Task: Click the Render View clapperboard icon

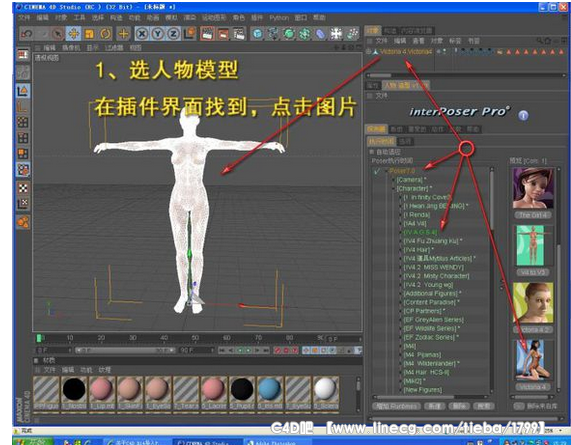Action: [x=207, y=34]
